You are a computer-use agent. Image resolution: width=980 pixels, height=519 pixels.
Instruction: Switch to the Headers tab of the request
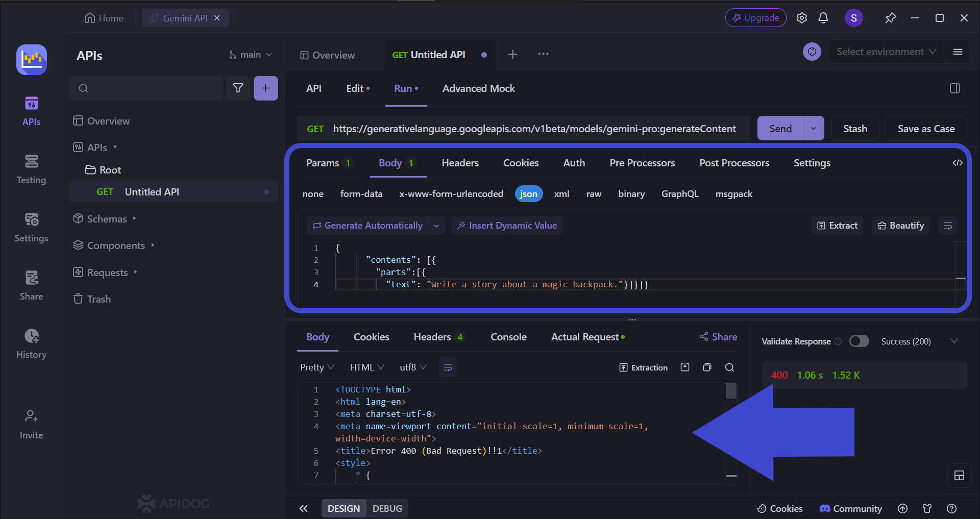tap(460, 163)
